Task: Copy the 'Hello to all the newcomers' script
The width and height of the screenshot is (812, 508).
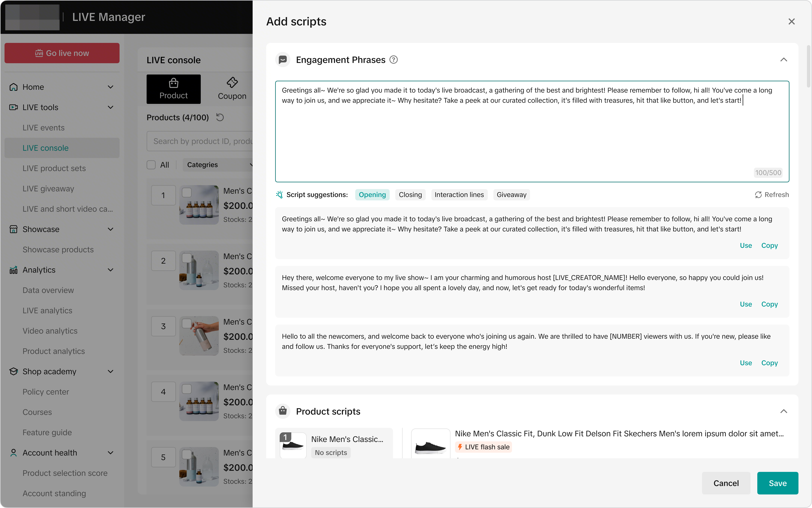Action: tap(769, 363)
